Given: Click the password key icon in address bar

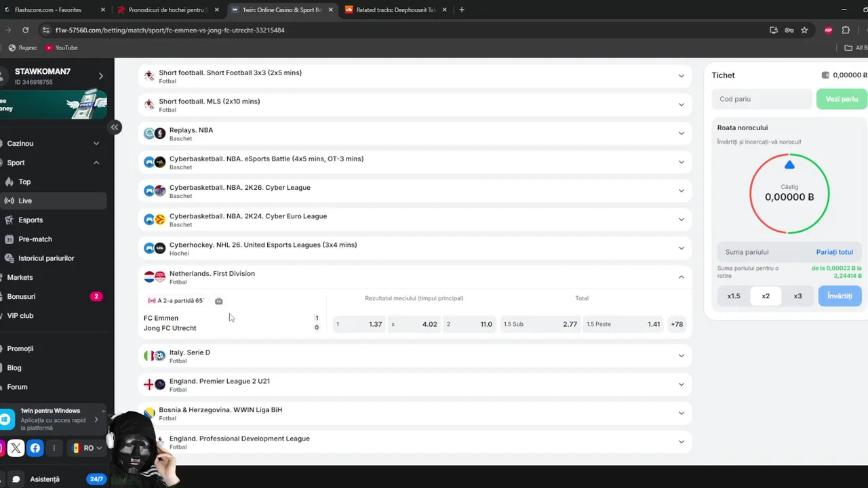Looking at the screenshot, I should [789, 30].
